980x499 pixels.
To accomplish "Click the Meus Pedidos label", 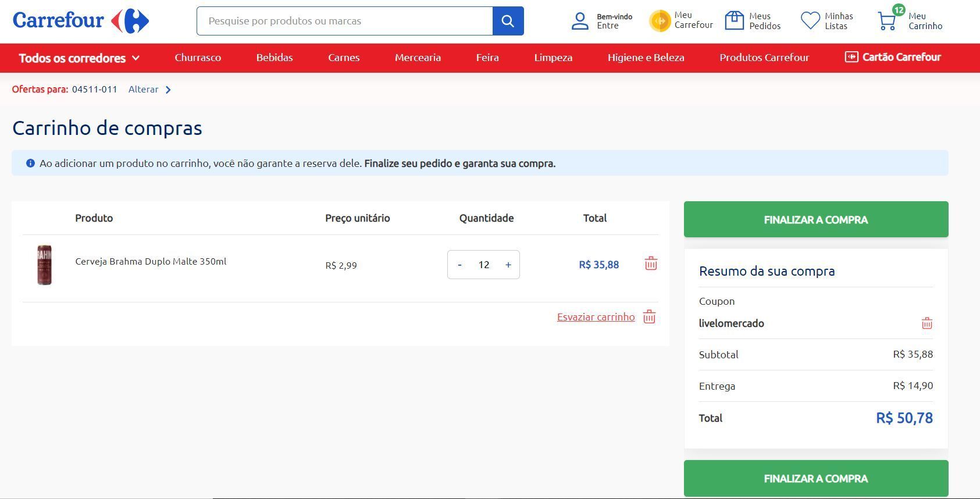I will [x=765, y=21].
